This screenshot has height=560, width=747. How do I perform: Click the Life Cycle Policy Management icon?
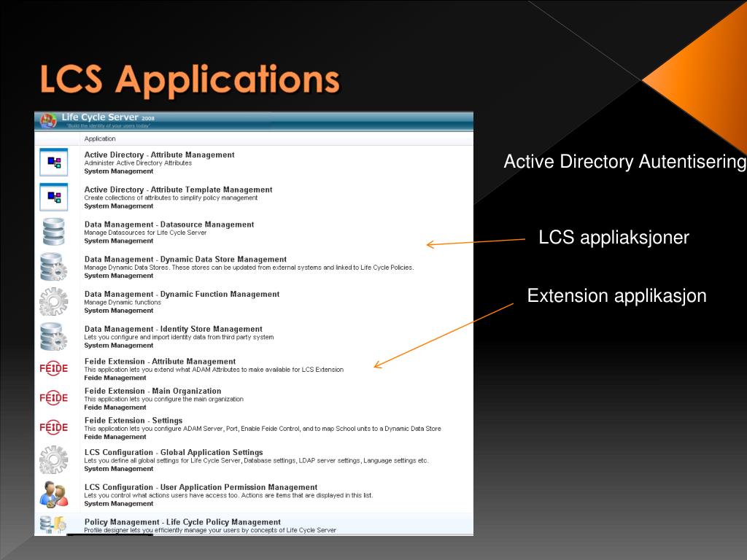[53, 525]
